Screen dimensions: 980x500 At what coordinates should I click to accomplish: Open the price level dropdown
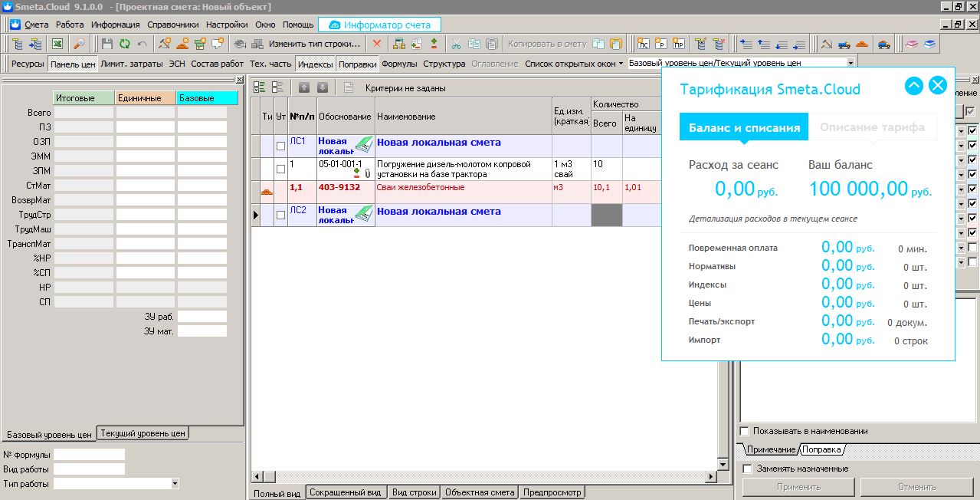(x=851, y=64)
